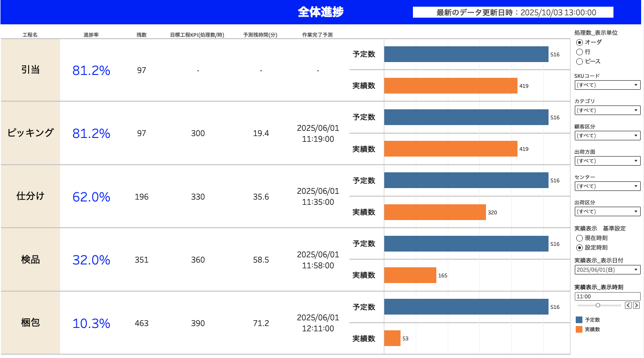Select the orange actual bar for ピッキング
644x358 pixels.
coord(451,149)
